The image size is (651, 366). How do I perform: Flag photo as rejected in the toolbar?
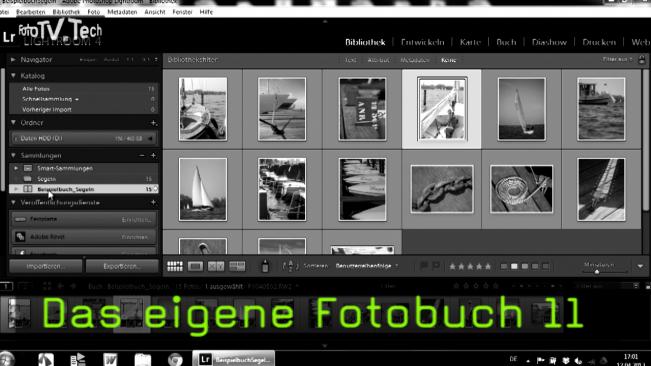(x=436, y=265)
